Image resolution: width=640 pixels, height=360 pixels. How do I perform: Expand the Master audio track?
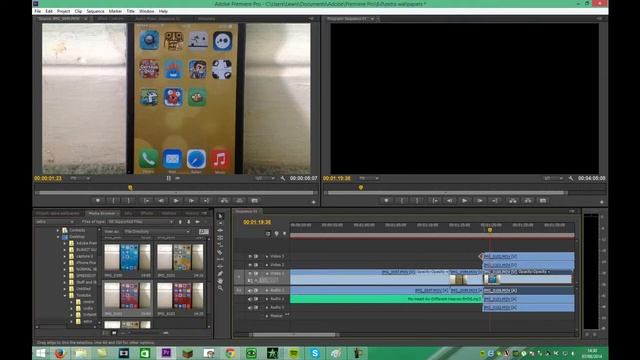[x=267, y=316]
